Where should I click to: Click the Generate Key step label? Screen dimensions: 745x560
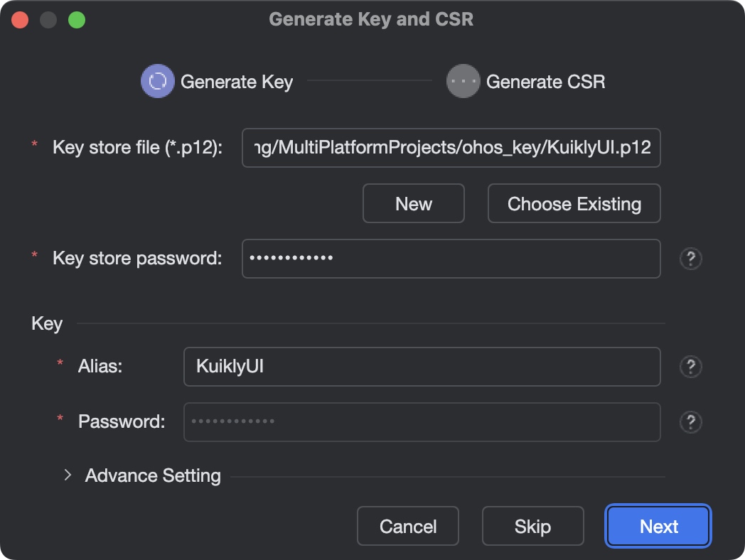click(237, 82)
